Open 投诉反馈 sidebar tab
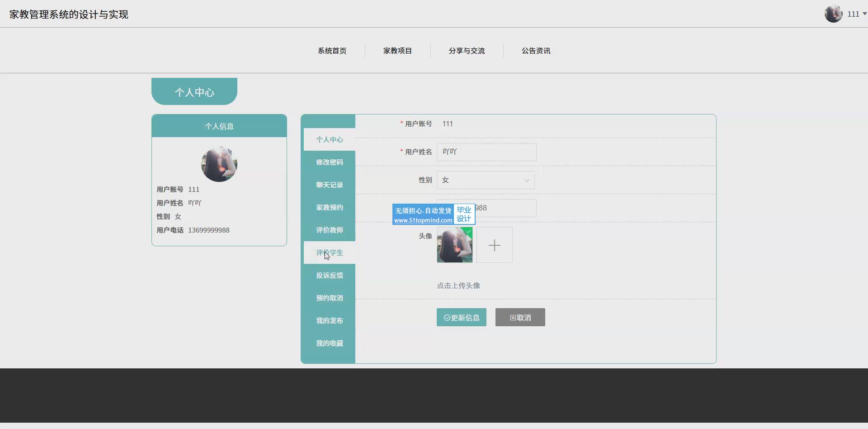 pyautogui.click(x=330, y=275)
